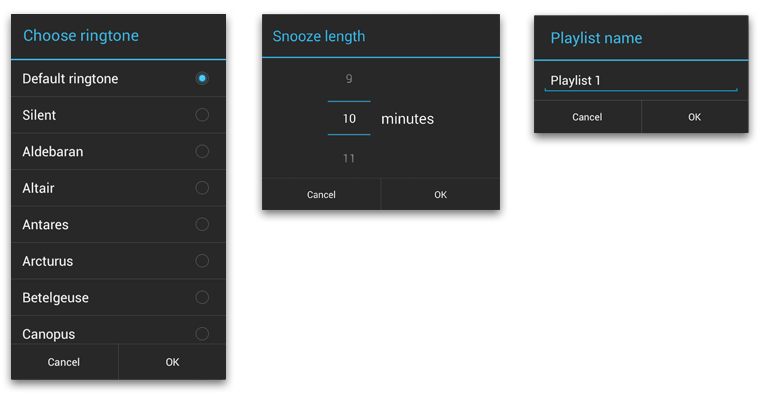The width and height of the screenshot is (760, 400).
Task: Select the Aldebaran radio button
Action: (202, 151)
